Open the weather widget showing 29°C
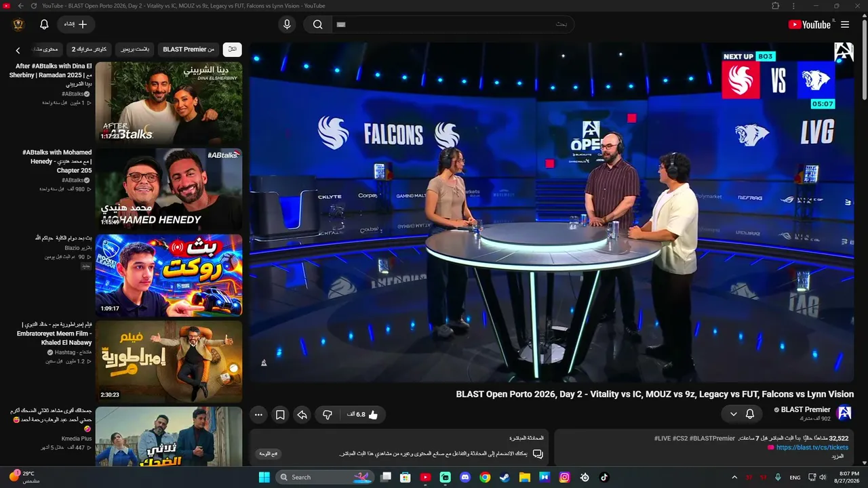The image size is (868, 488). (x=24, y=476)
